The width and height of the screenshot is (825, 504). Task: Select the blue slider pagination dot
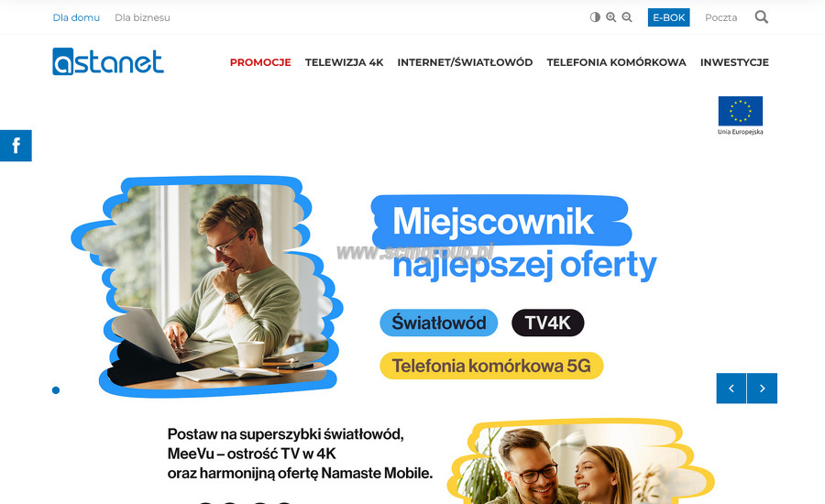tap(56, 389)
